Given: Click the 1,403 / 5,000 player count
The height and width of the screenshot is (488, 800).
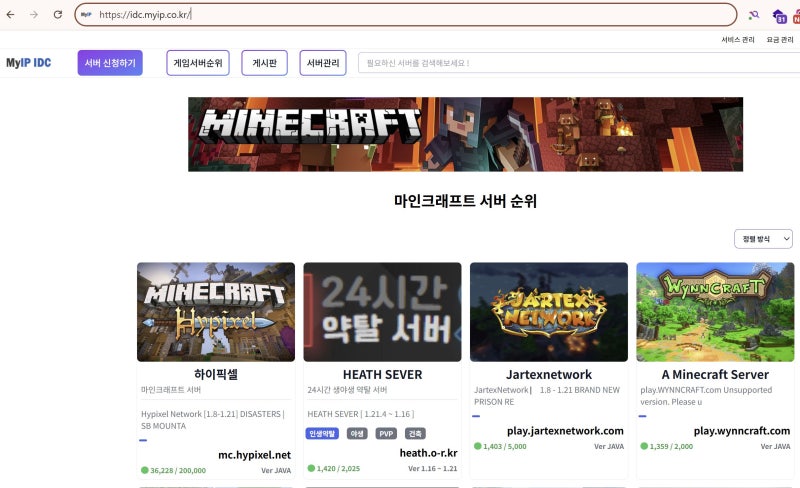Looking at the screenshot, I should coord(505,446).
